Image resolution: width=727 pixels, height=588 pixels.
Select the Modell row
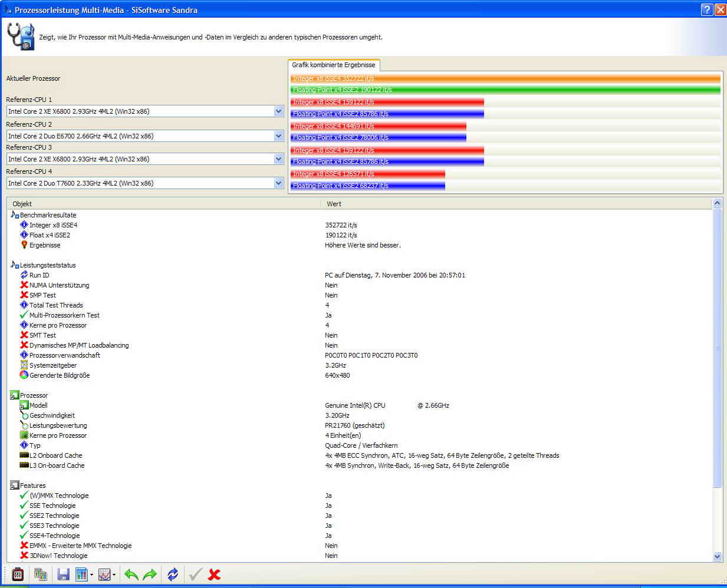pos(360,405)
